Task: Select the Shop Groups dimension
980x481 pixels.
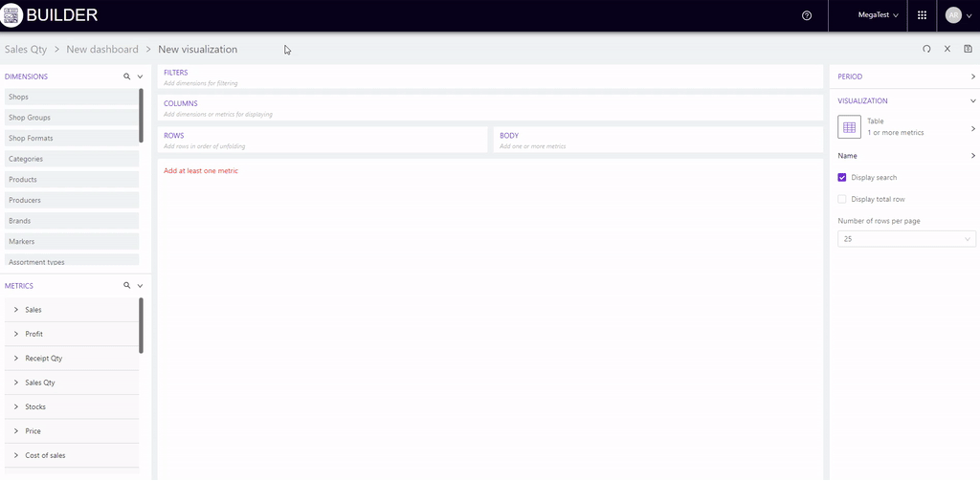Action: pyautogui.click(x=71, y=118)
